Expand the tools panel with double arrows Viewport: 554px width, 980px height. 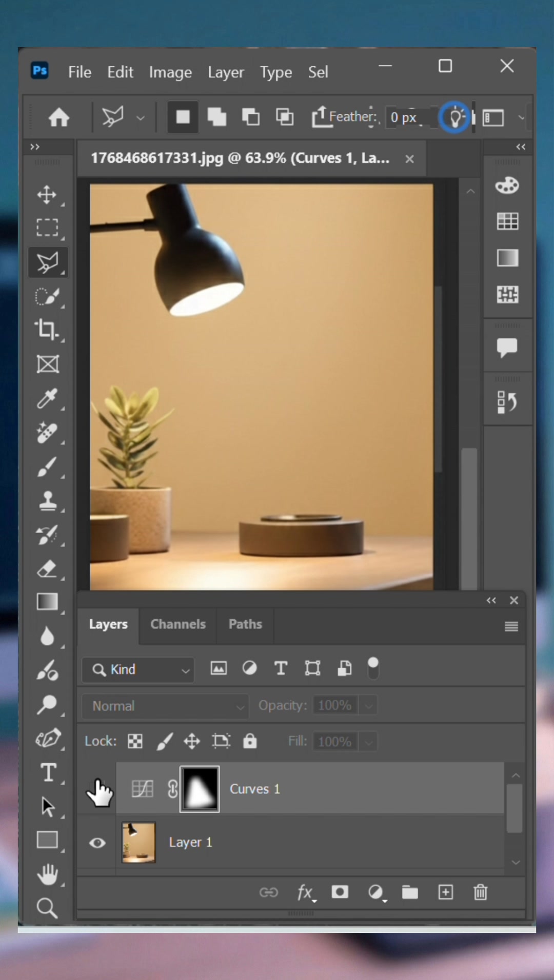tap(34, 147)
